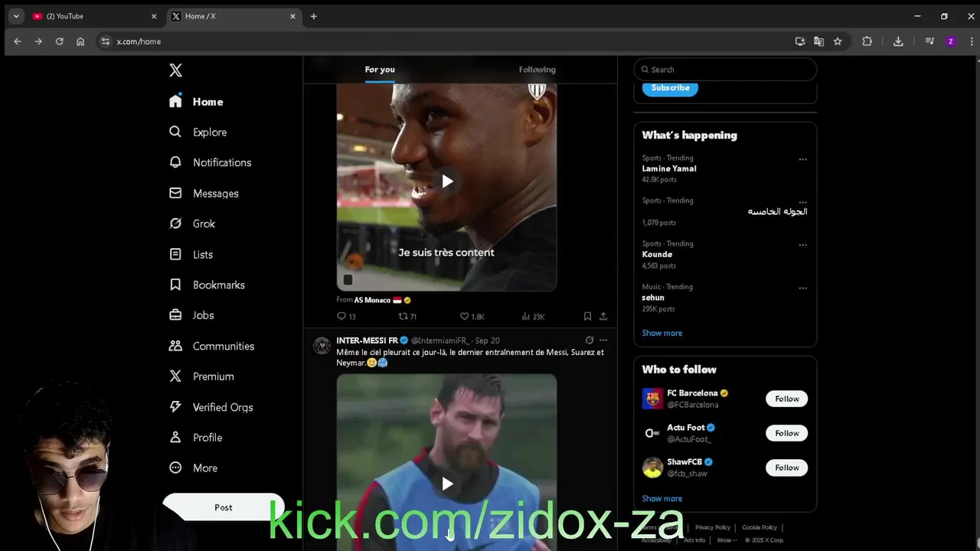Image resolution: width=980 pixels, height=551 pixels.
Task: Open Grok from the sidebar
Action: click(x=193, y=223)
